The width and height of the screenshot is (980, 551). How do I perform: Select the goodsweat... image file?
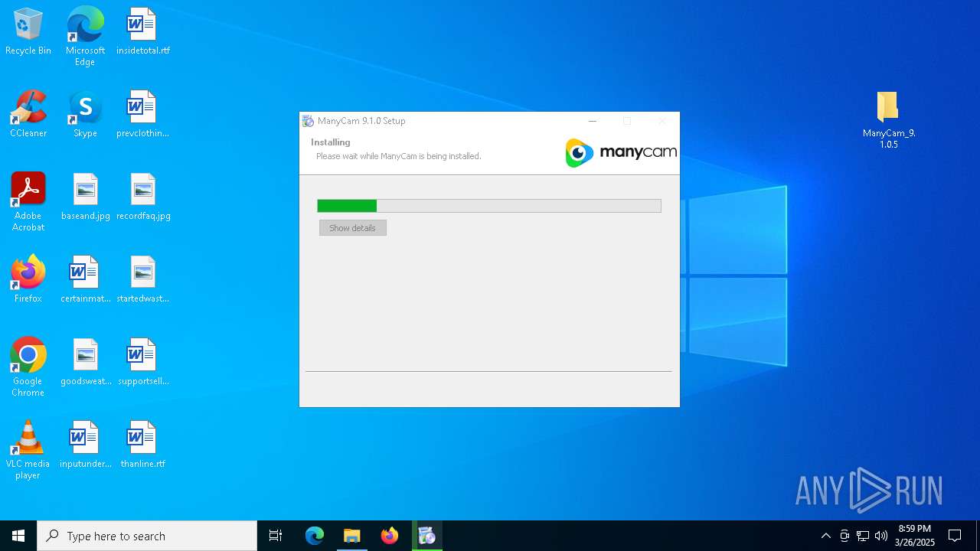click(x=85, y=363)
